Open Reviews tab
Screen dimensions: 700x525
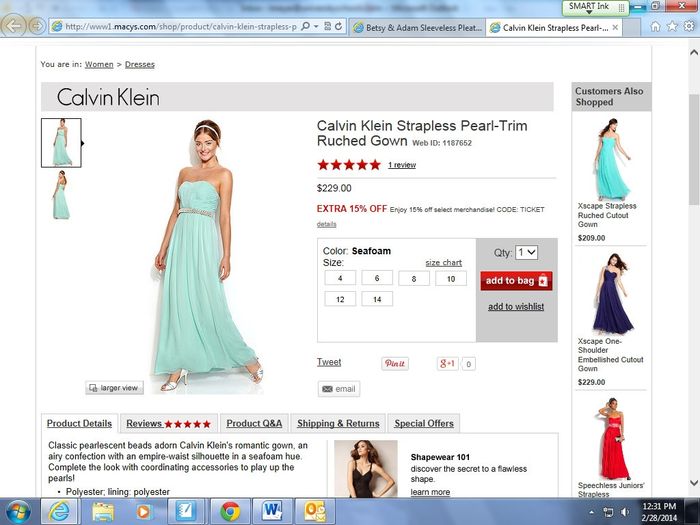(x=169, y=423)
